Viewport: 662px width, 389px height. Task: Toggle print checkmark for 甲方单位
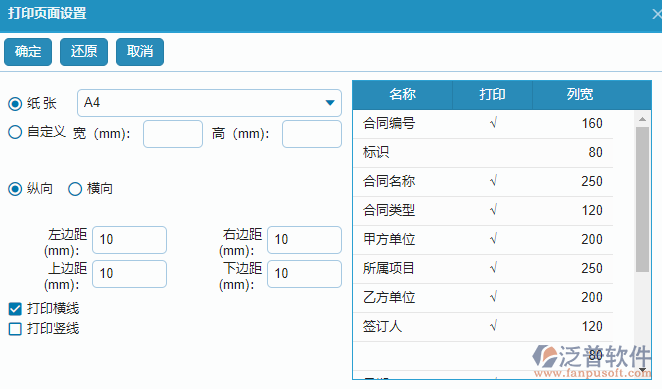(493, 239)
